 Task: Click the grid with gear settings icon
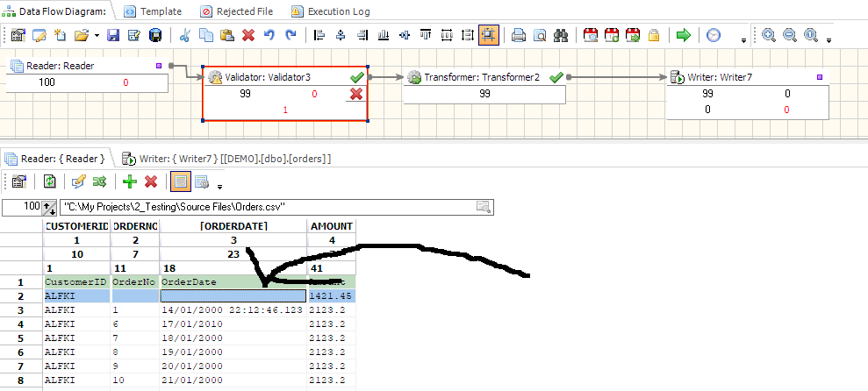tap(202, 181)
